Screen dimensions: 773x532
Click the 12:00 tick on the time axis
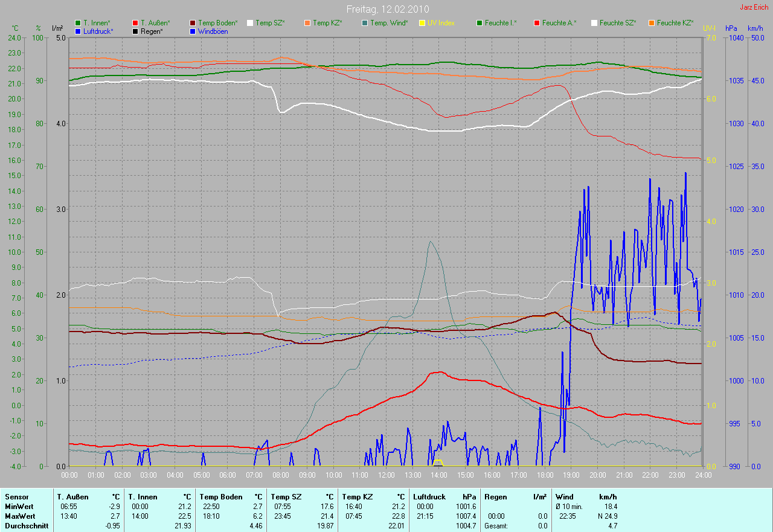pyautogui.click(x=386, y=475)
